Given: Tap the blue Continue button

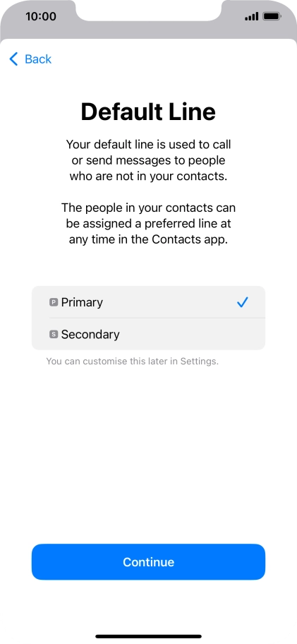Looking at the screenshot, I should pyautogui.click(x=148, y=562).
